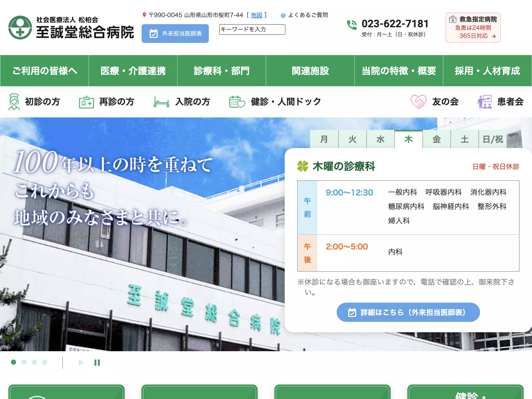Open 関連施設 menu
Viewport: 532px width, 399px height.
(310, 71)
